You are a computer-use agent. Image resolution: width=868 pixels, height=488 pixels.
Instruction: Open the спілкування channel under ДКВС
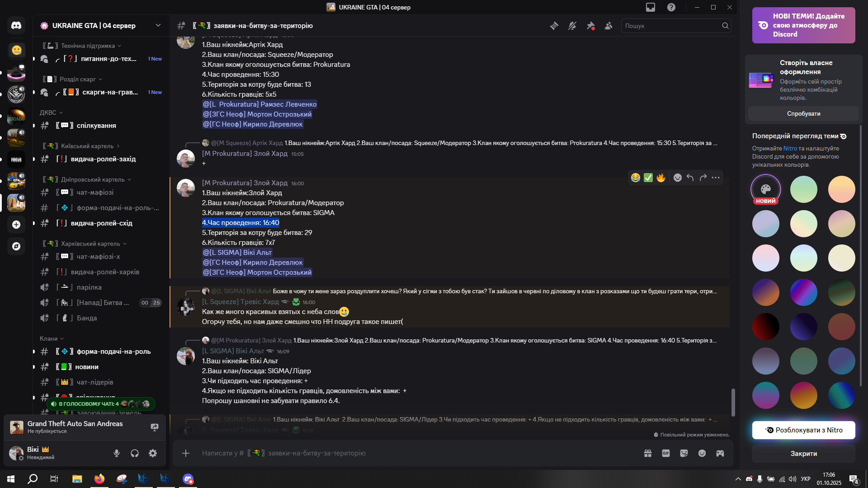coord(100,126)
